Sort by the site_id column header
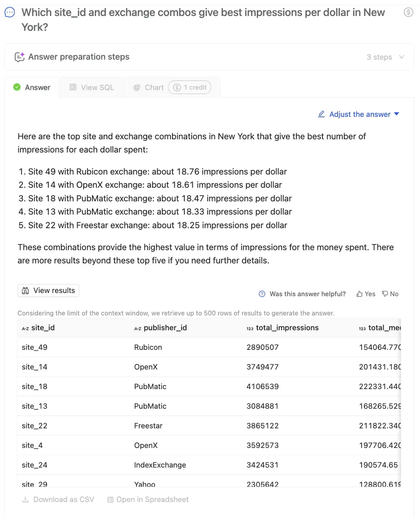Screen dimensions: 420x518 pos(43,328)
